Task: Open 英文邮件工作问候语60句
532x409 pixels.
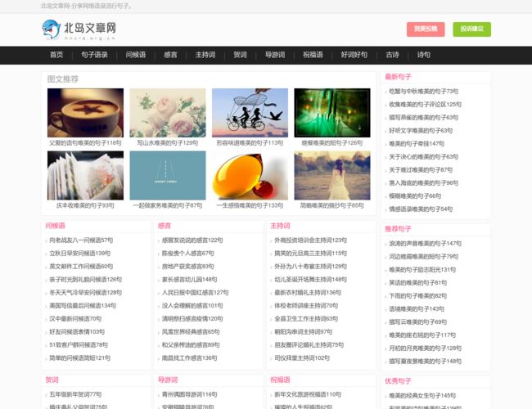Action: click(81, 267)
